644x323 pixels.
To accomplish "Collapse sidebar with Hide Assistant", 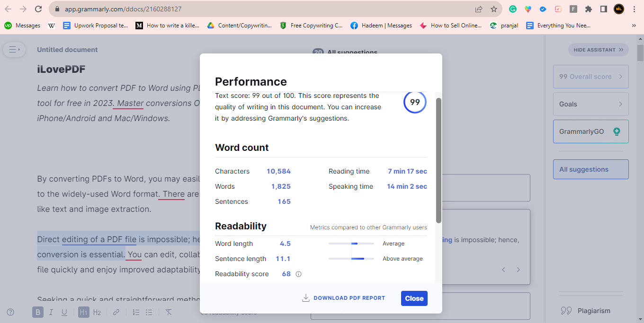I will [599, 50].
